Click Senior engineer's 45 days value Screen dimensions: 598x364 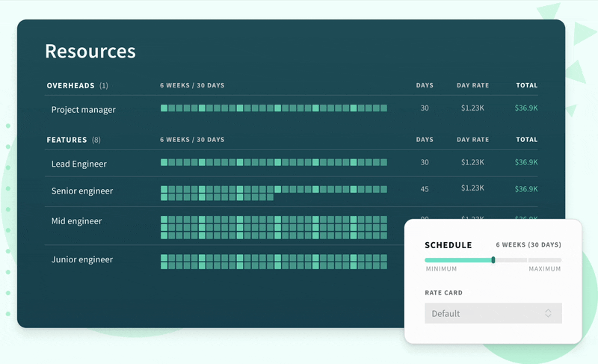(425, 189)
